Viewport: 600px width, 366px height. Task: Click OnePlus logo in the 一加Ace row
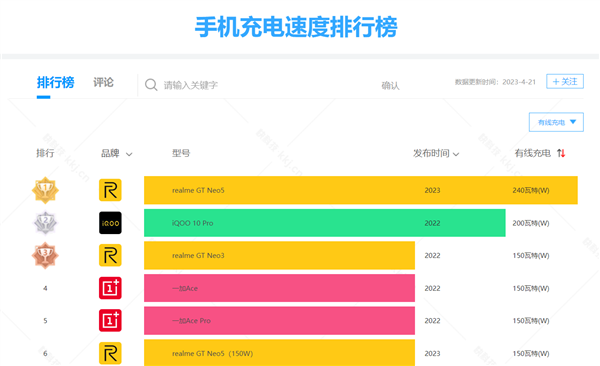click(110, 288)
